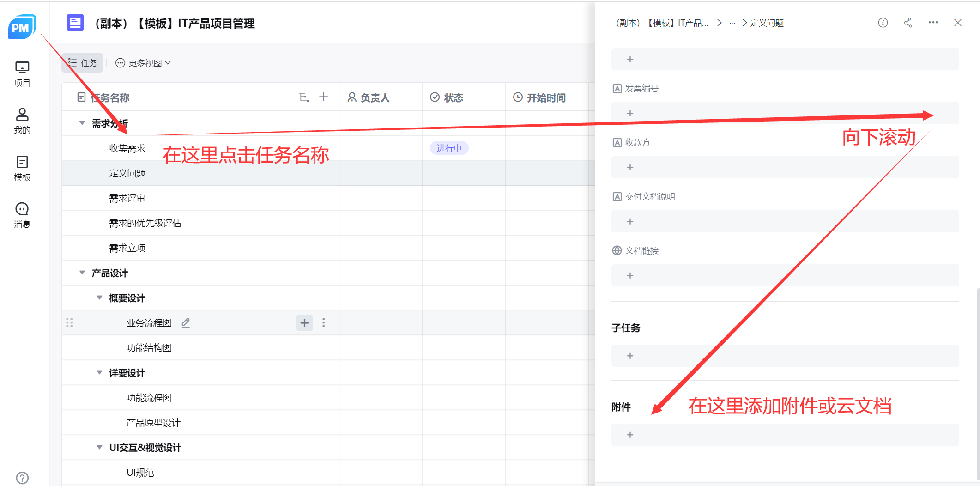
Task: Click the edit pencil next to 业务流程图
Action: [x=186, y=323]
